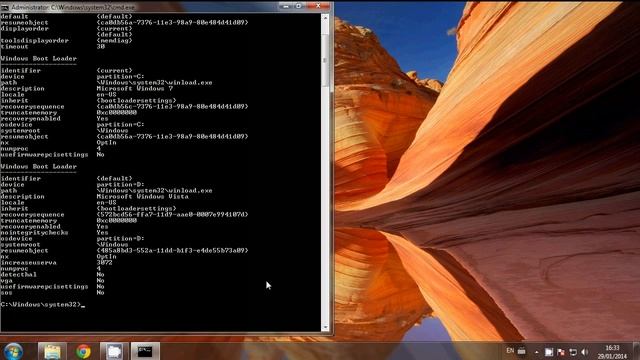Show hidden system tray icons
Screen dimensions: 640x360
tap(536, 352)
